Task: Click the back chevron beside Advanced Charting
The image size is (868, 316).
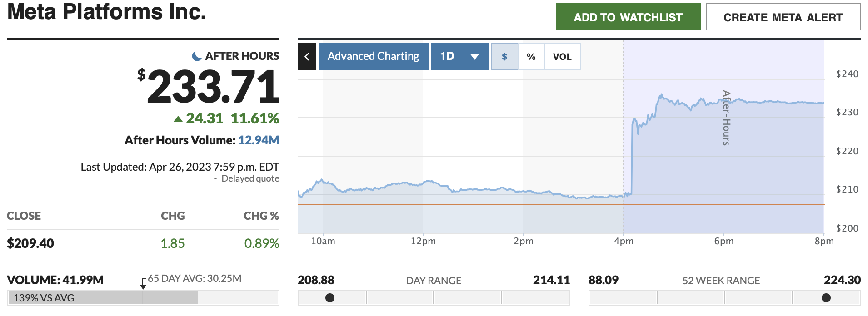Action: tap(307, 57)
